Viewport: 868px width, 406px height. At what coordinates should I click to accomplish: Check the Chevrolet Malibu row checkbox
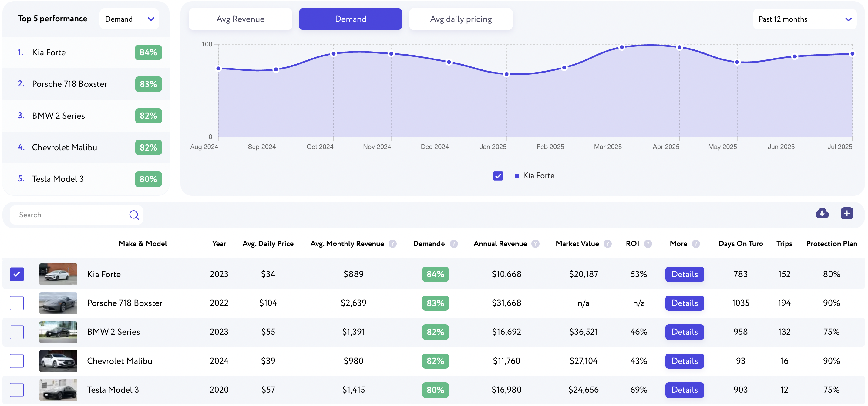click(x=17, y=361)
